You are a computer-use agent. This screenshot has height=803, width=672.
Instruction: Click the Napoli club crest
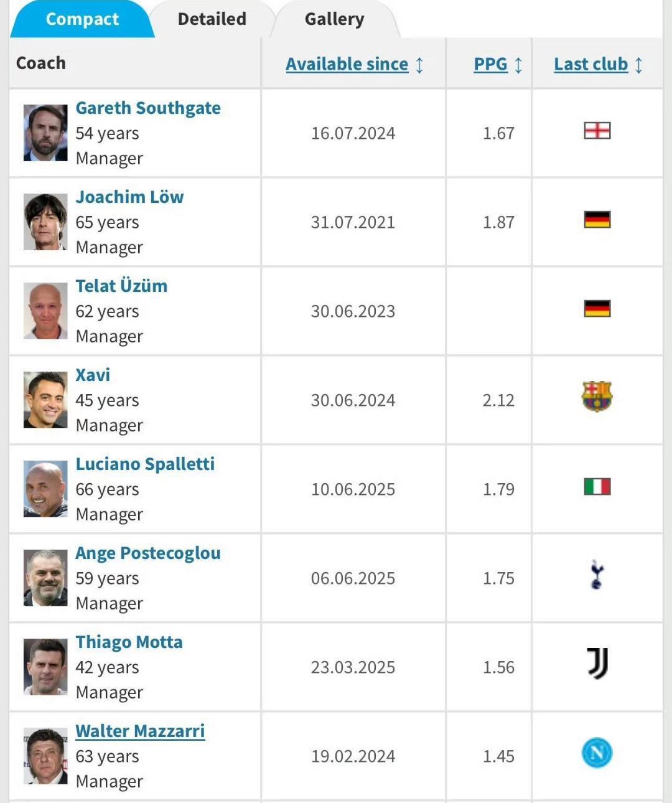tap(597, 753)
